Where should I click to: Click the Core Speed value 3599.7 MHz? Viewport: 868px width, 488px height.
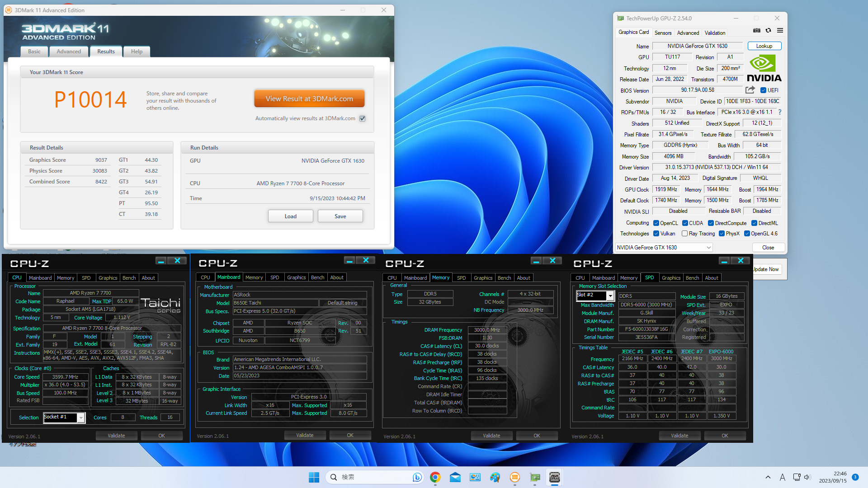(x=66, y=377)
